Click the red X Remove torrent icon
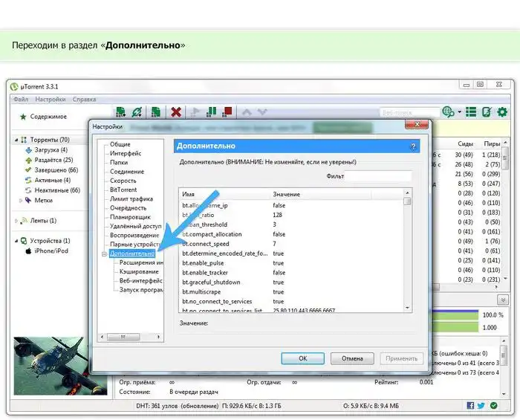Screen dimensions: 520x420 (176, 112)
